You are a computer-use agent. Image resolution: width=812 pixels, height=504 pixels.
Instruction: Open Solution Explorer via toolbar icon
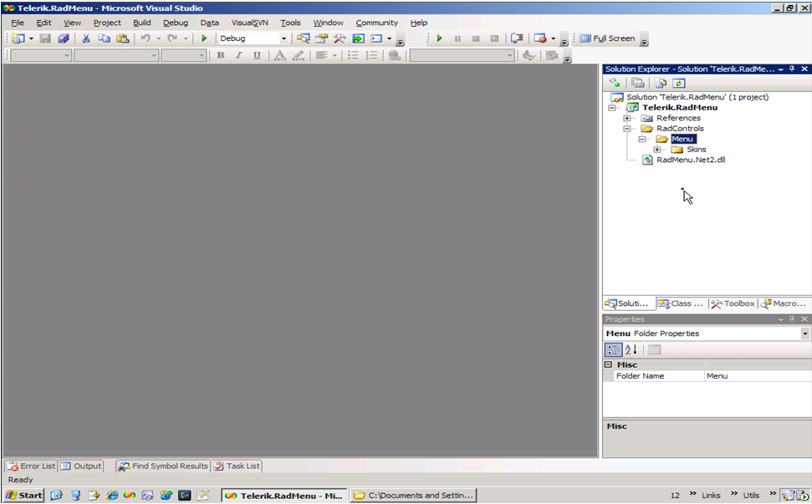click(303, 38)
